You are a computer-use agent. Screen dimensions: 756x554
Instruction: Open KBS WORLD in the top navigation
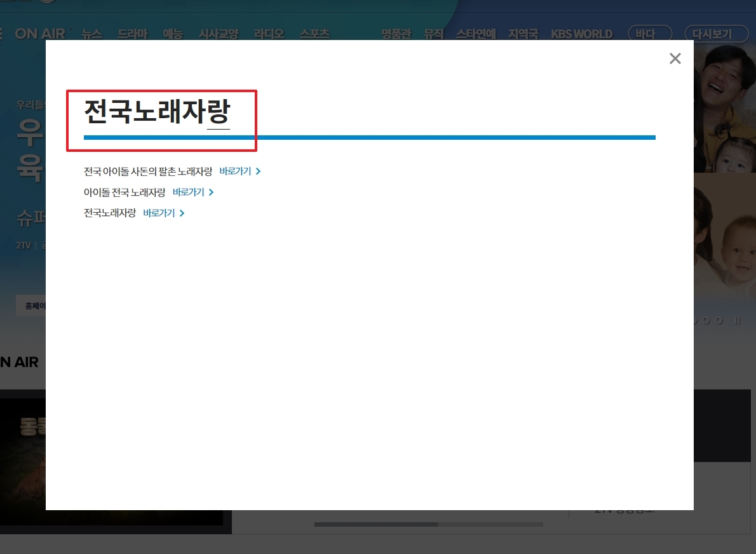tap(581, 34)
